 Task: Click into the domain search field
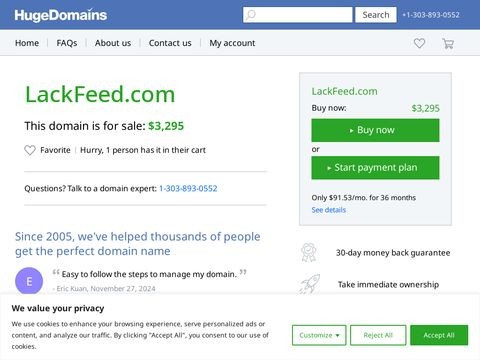(297, 15)
